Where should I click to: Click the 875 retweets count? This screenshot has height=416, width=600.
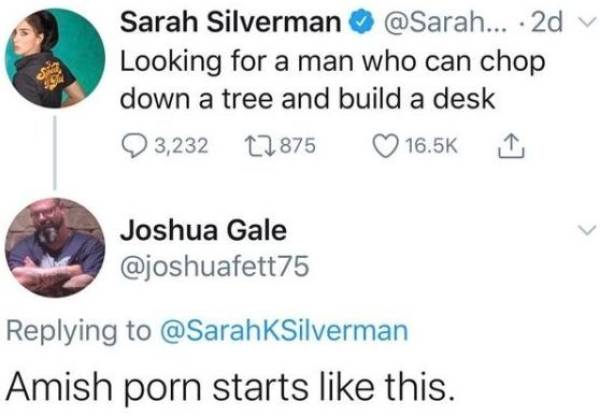coord(296,146)
